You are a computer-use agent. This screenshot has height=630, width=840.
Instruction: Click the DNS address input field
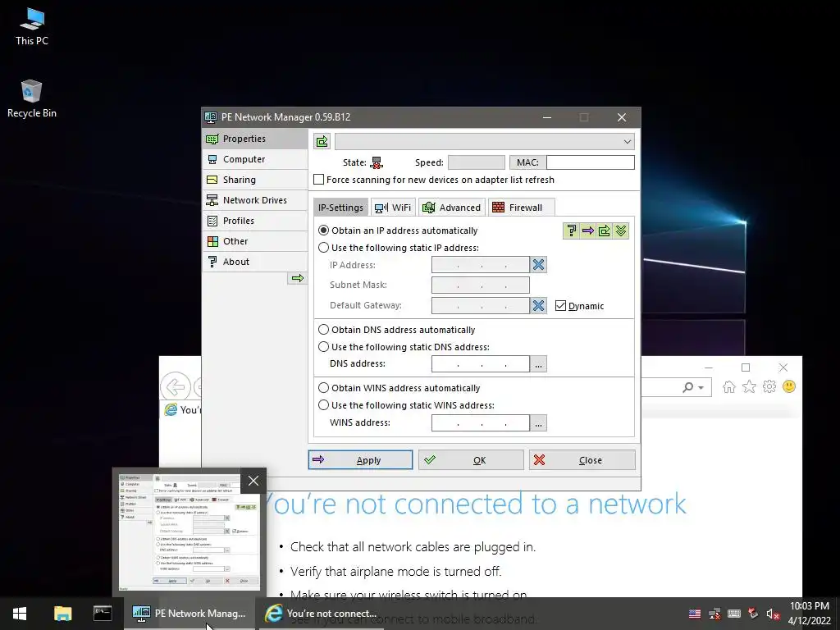481,363
